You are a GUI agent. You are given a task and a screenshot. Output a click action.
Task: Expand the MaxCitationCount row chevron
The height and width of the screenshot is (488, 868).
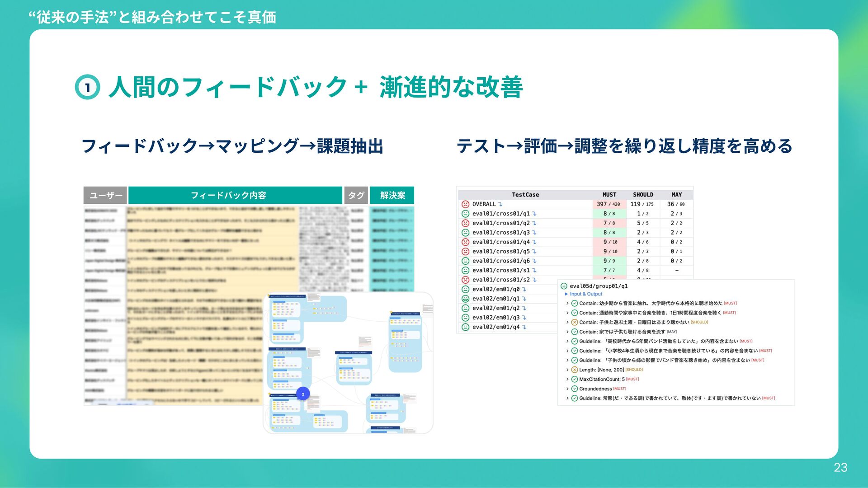click(x=567, y=379)
